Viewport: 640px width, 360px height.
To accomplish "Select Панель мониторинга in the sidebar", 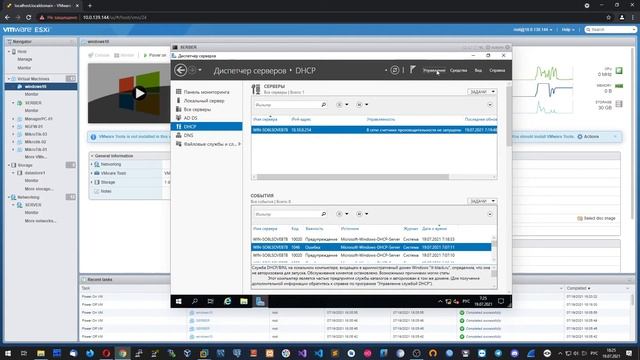I will coord(206,92).
